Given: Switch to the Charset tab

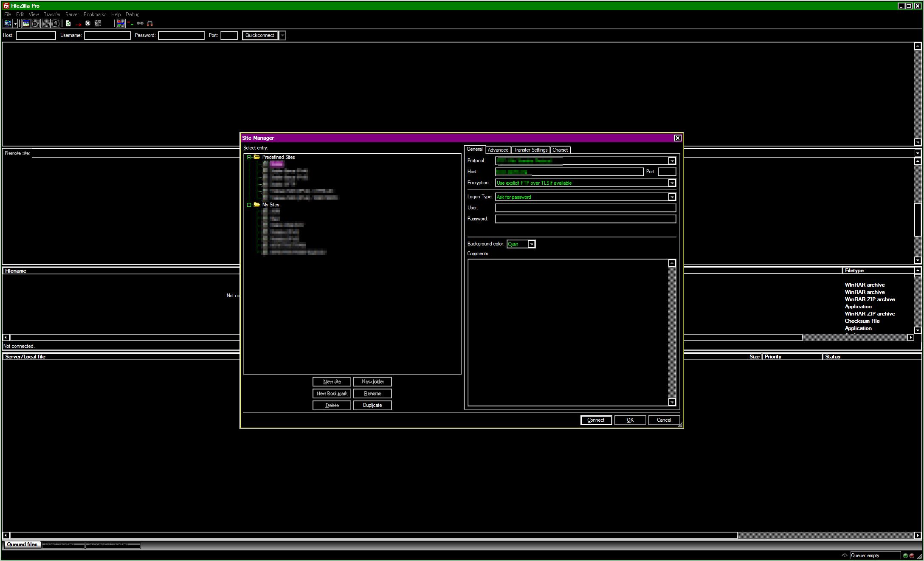Looking at the screenshot, I should 560,150.
